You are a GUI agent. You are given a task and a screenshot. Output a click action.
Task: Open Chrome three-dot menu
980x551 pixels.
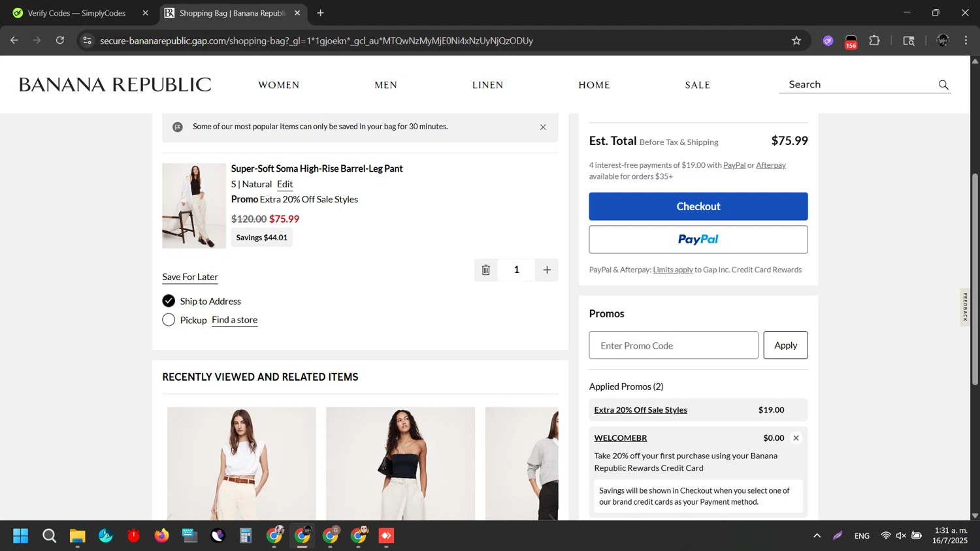tap(966, 40)
